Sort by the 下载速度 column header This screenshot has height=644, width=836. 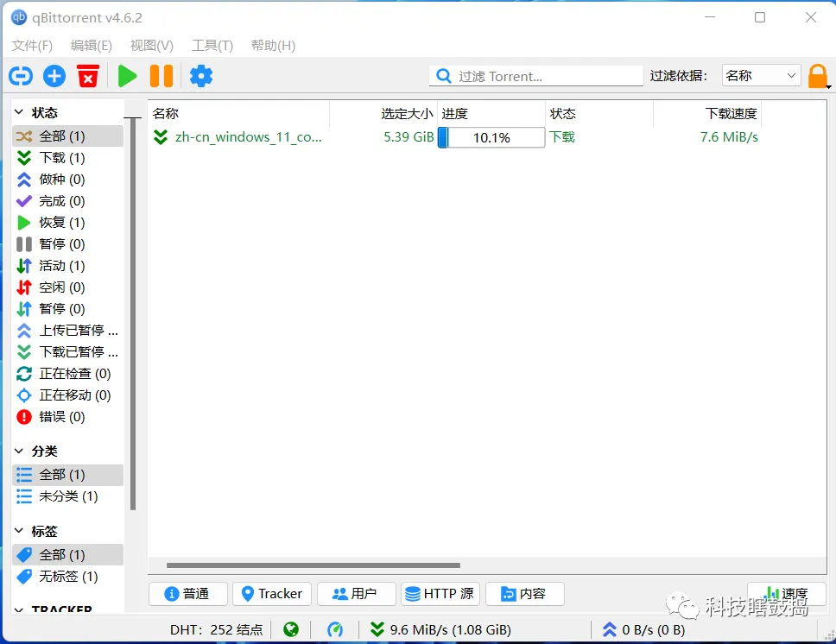point(707,114)
